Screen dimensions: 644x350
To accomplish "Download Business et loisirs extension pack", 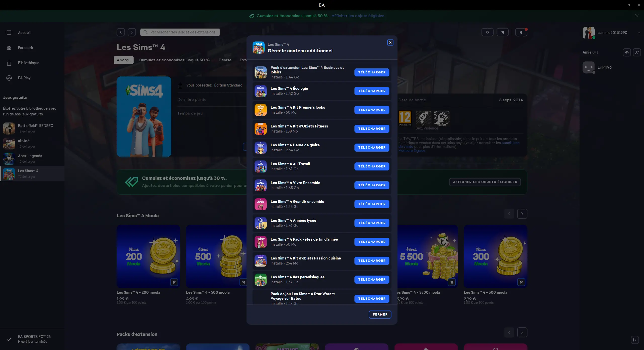I will coord(372,72).
